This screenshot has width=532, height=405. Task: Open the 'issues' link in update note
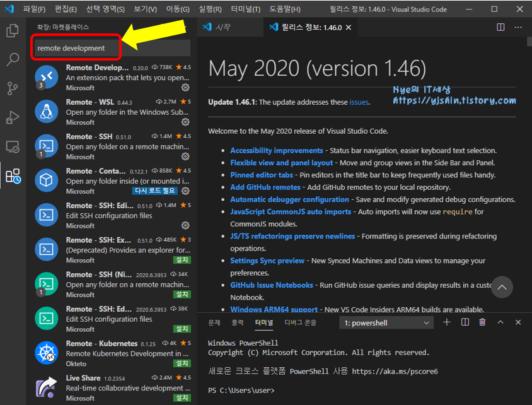tap(359, 102)
